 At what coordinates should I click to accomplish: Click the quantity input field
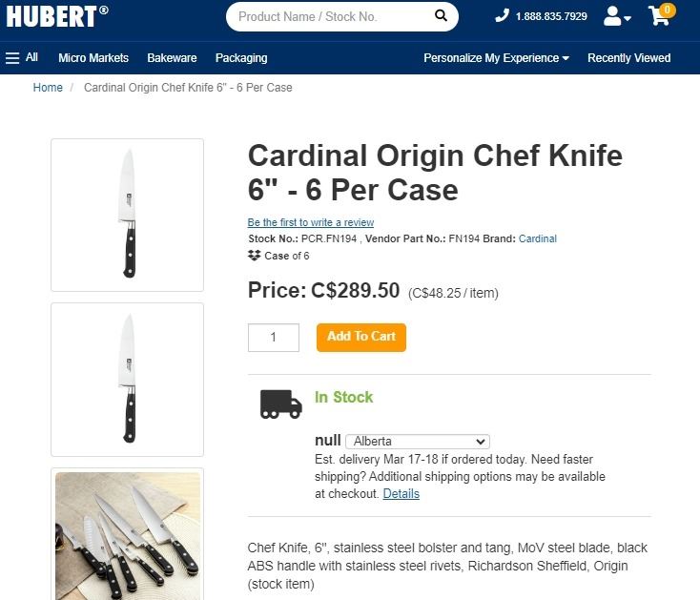click(x=274, y=337)
